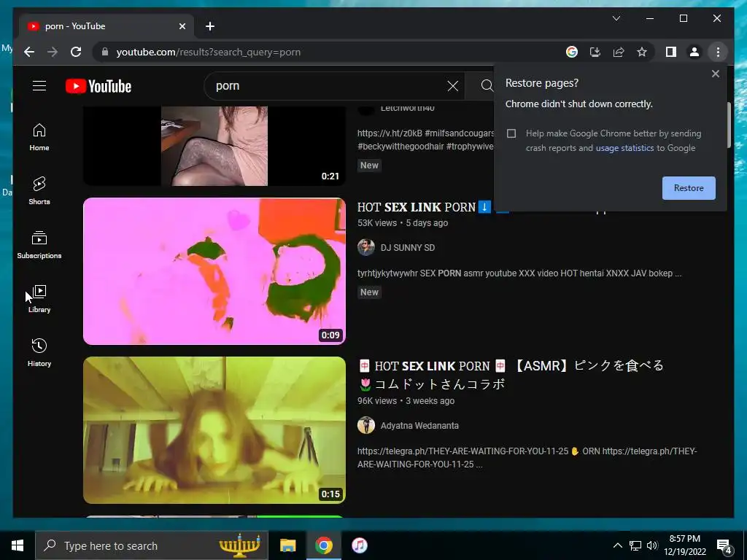
Task: Open Shorts from the sidebar
Action: (39, 191)
